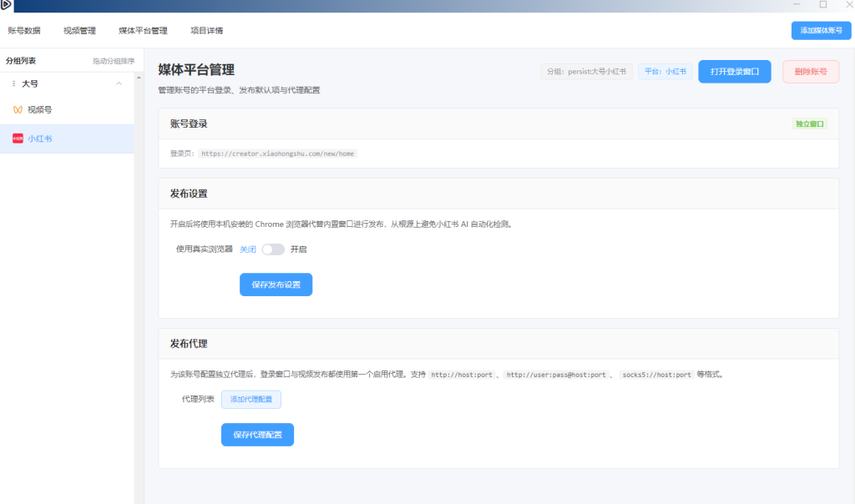This screenshot has width=855, height=504.
Task: Click the login page URL text
Action: tap(277, 154)
